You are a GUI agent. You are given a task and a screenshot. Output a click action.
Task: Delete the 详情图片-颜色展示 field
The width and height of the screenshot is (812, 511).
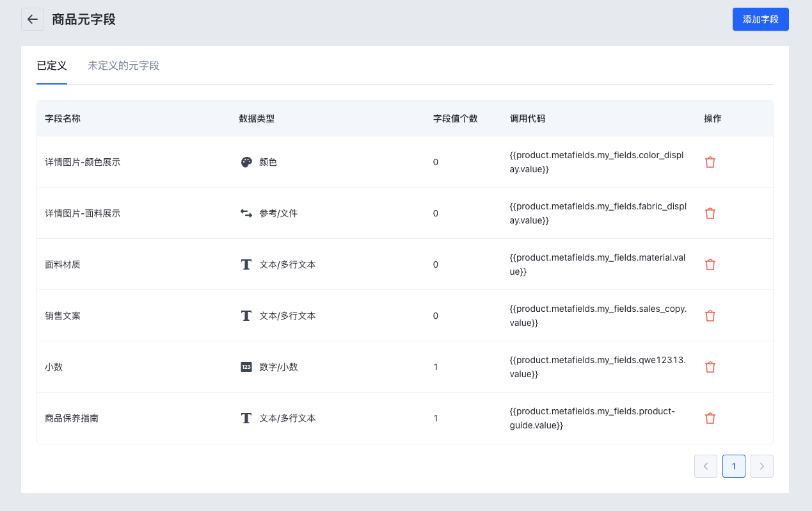coord(710,162)
